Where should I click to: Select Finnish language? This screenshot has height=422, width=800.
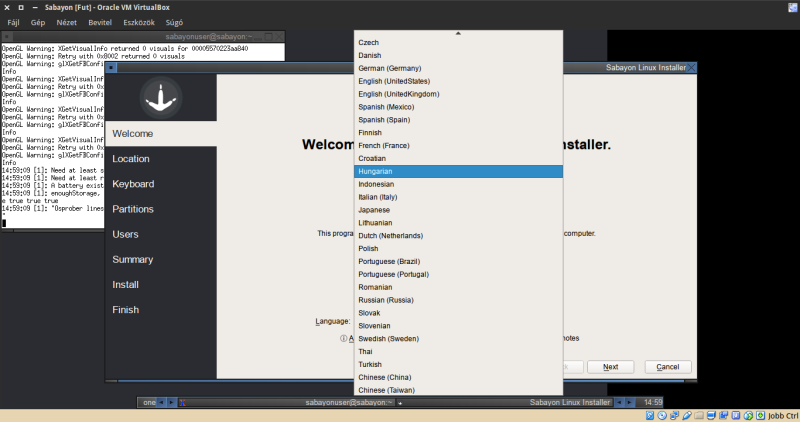click(458, 133)
